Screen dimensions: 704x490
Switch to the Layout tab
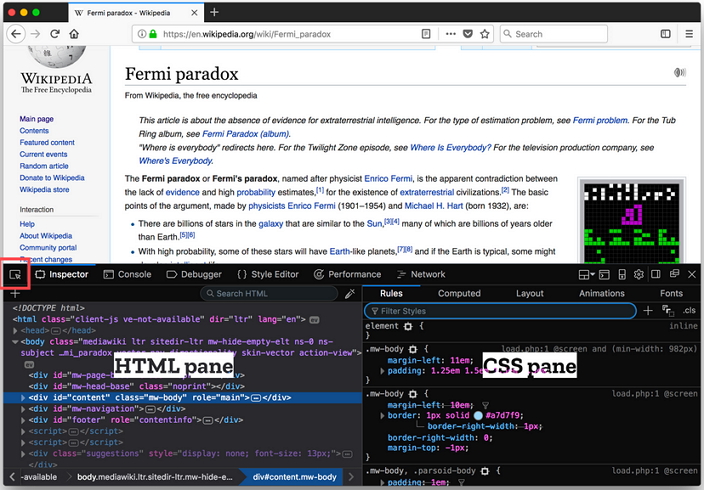coord(530,293)
